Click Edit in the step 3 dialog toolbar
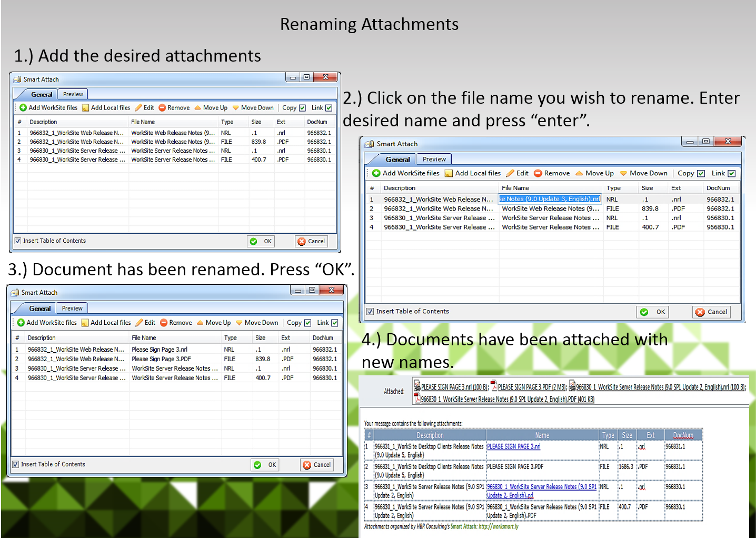 145,323
